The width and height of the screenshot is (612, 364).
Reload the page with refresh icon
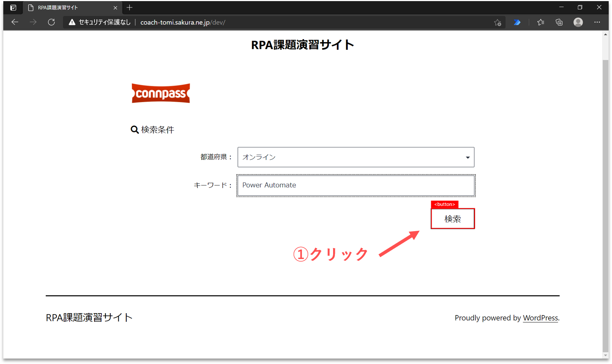[51, 22]
